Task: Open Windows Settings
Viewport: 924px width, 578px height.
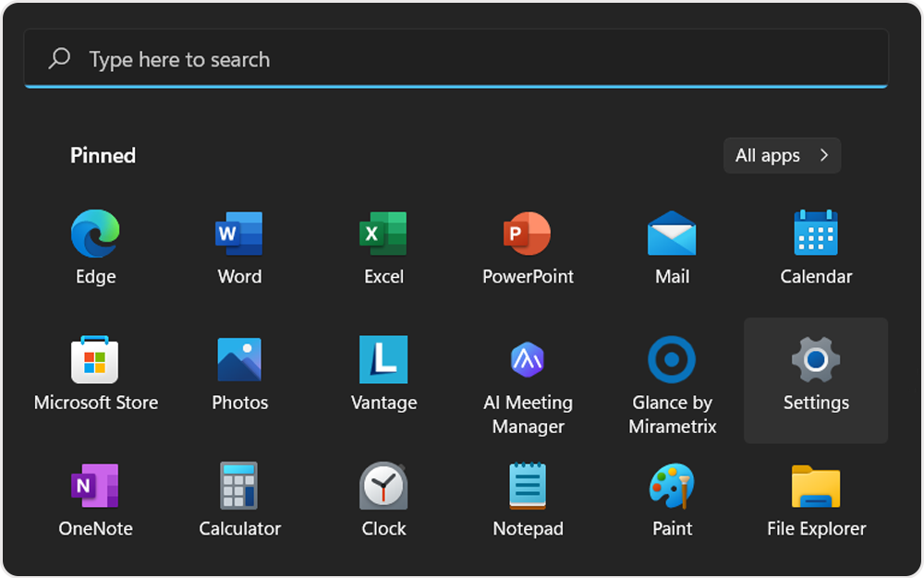Action: tap(816, 372)
